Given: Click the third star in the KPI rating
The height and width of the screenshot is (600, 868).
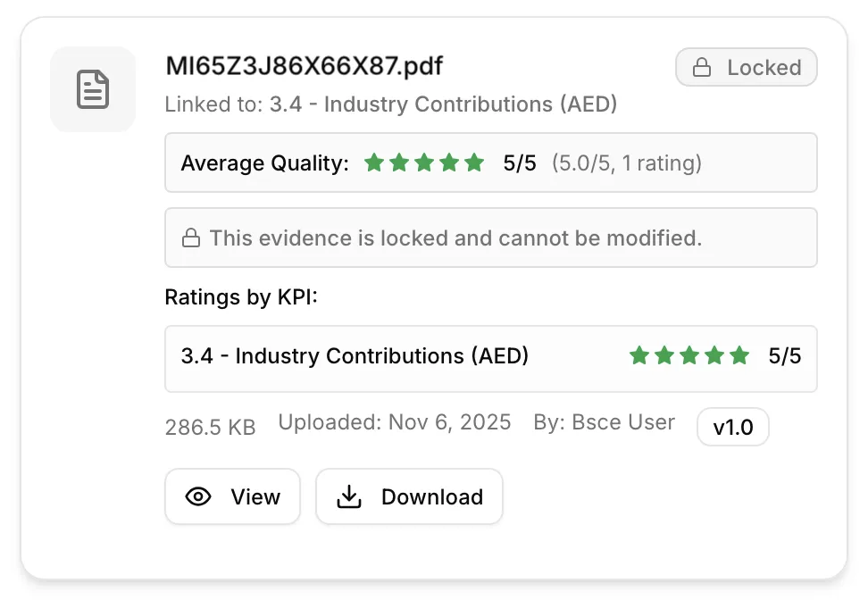Looking at the screenshot, I should (689, 355).
